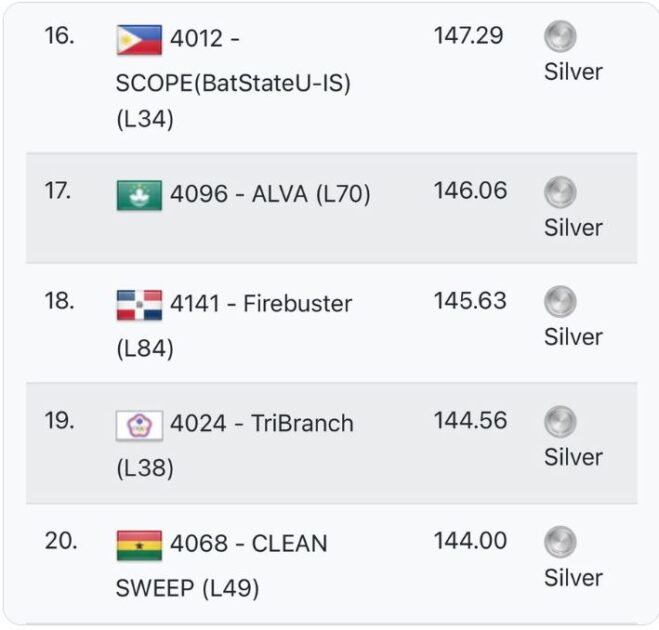Click the Macau flag icon beside team 4096

pos(139,195)
